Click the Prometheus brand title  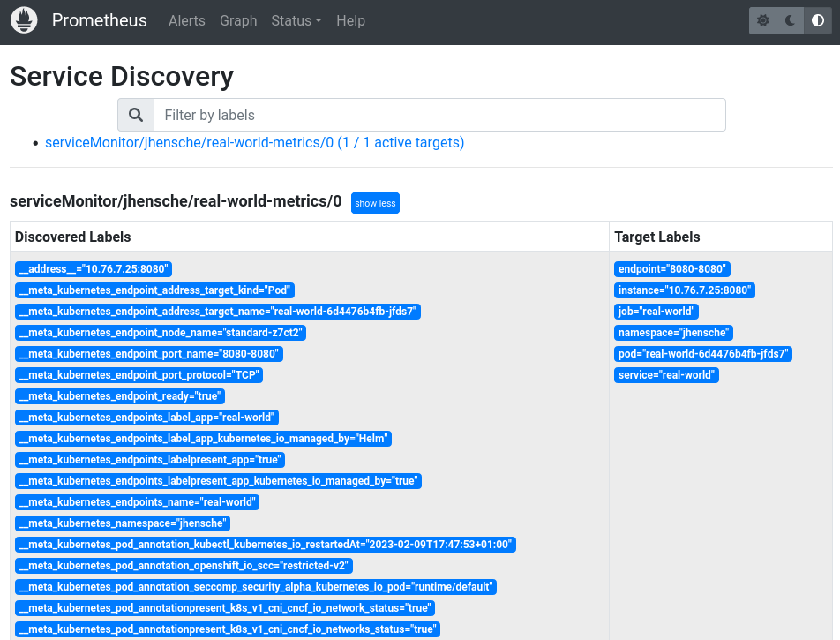99,20
